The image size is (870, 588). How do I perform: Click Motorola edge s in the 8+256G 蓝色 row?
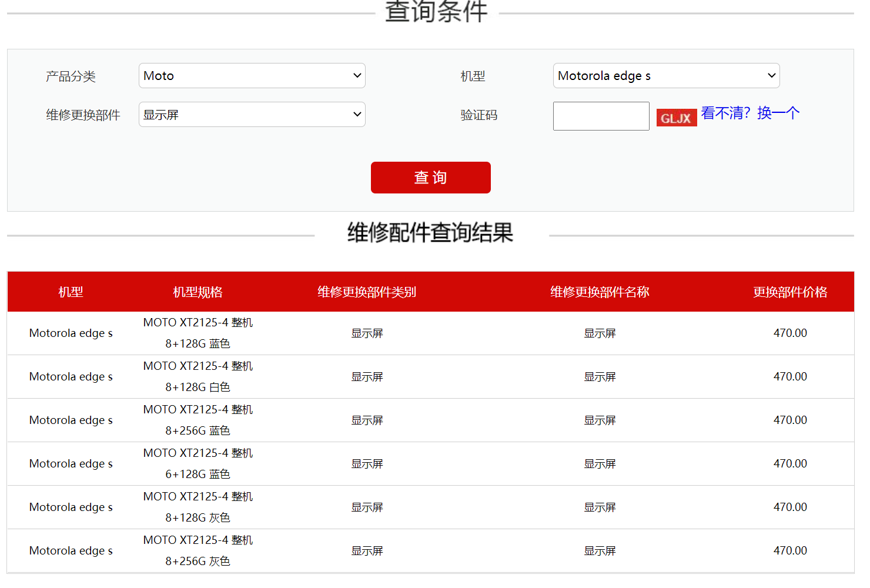coord(71,420)
